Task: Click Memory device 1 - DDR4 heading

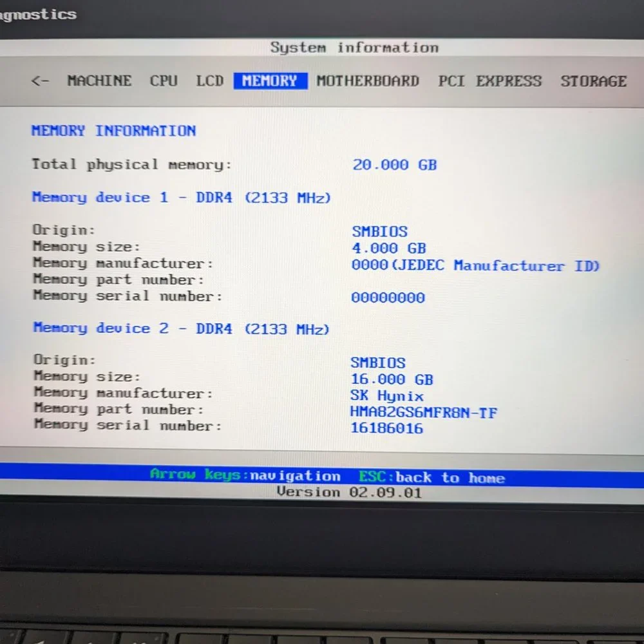Action: tap(182, 198)
